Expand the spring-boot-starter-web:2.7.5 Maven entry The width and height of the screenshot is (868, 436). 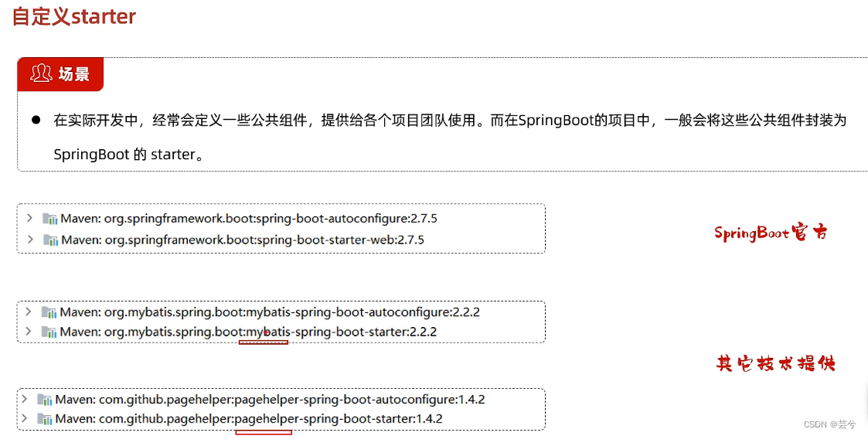pyautogui.click(x=29, y=240)
